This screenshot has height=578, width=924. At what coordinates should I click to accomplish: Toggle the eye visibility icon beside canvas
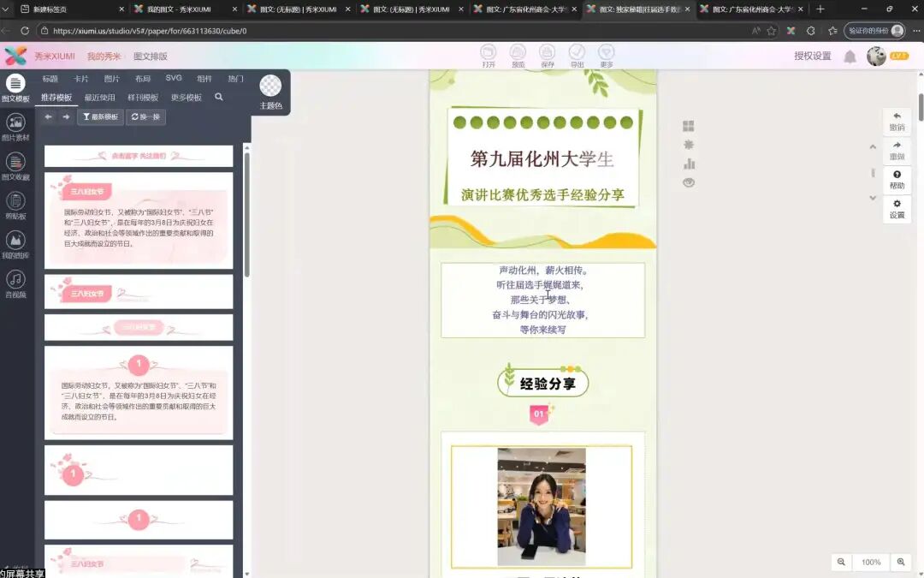pos(688,183)
